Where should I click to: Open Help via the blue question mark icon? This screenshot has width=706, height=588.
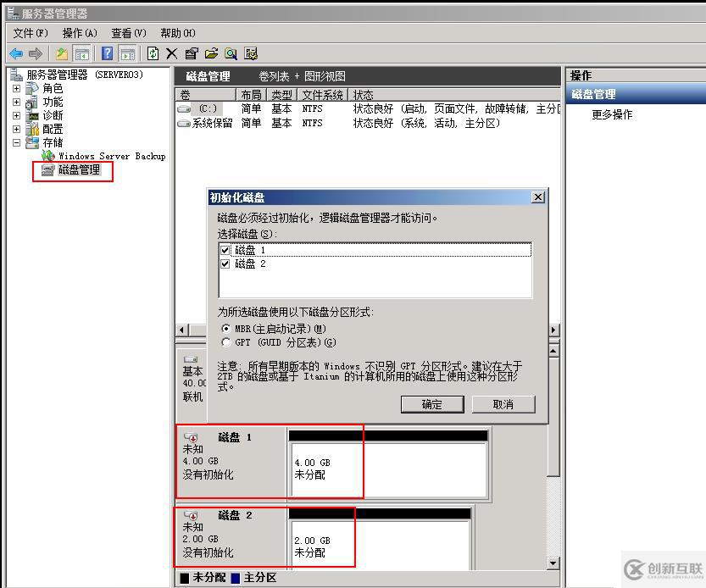107,53
